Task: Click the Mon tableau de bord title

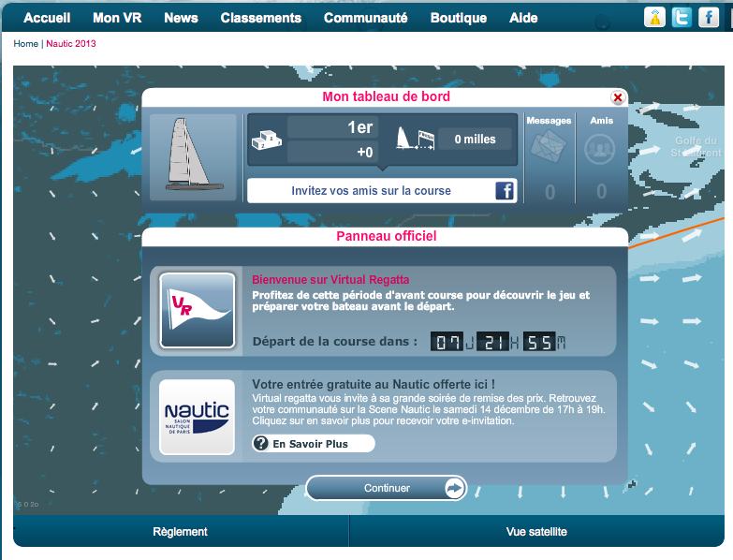Action: click(x=386, y=96)
